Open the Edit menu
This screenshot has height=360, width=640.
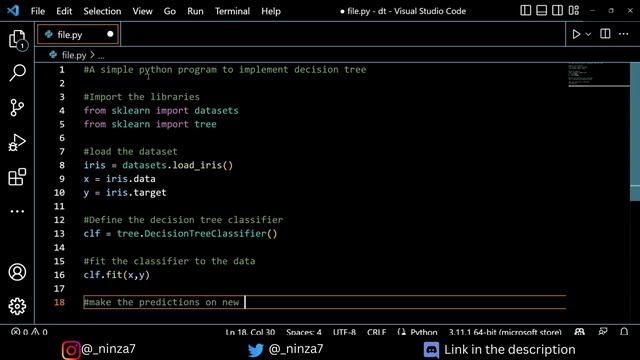(x=64, y=11)
